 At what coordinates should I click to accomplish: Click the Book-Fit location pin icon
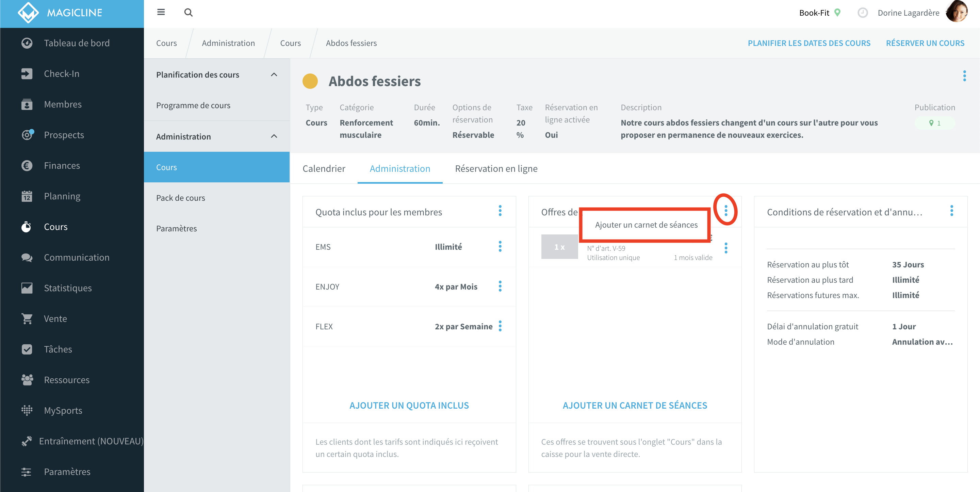coord(837,13)
